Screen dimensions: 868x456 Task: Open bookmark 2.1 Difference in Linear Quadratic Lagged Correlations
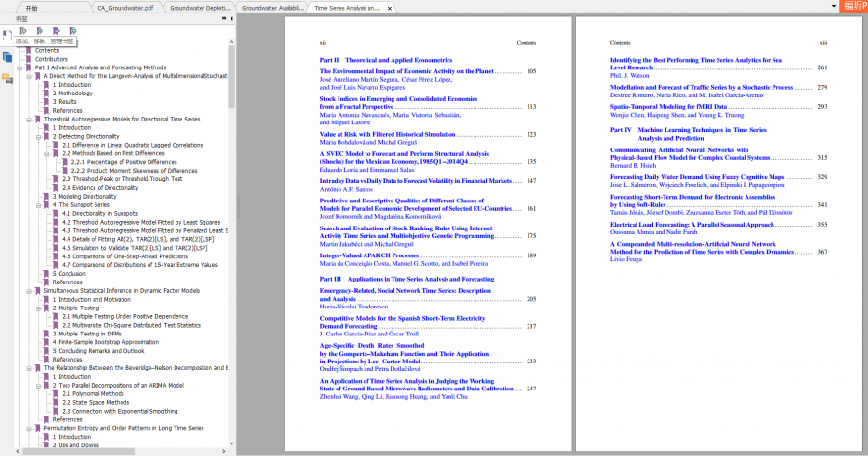point(132,145)
